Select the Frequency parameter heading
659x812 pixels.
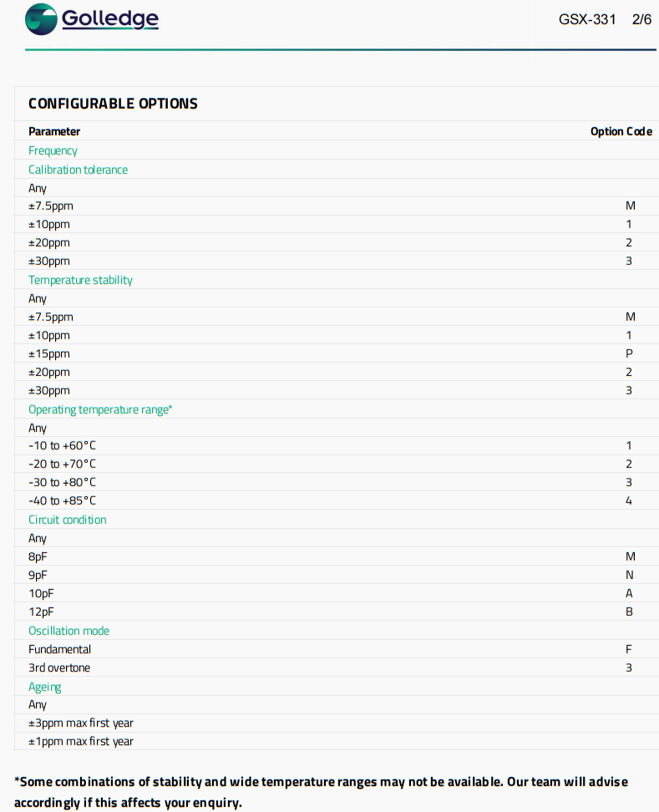tap(53, 150)
